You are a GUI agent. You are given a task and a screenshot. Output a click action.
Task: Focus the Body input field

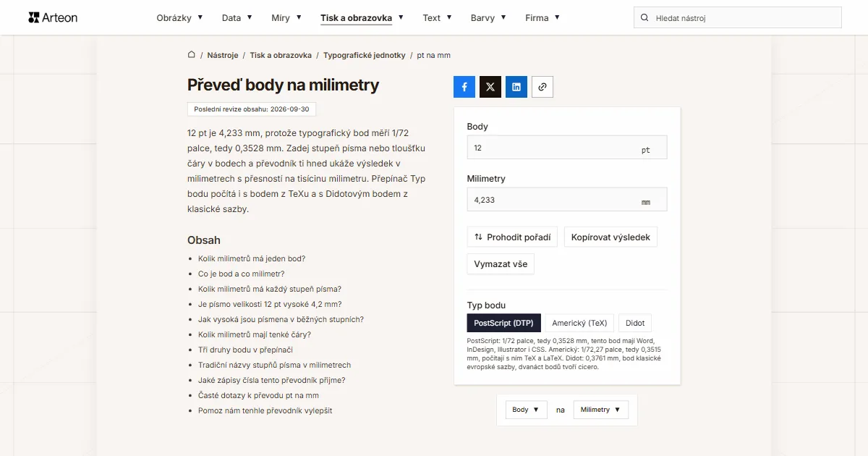point(567,147)
